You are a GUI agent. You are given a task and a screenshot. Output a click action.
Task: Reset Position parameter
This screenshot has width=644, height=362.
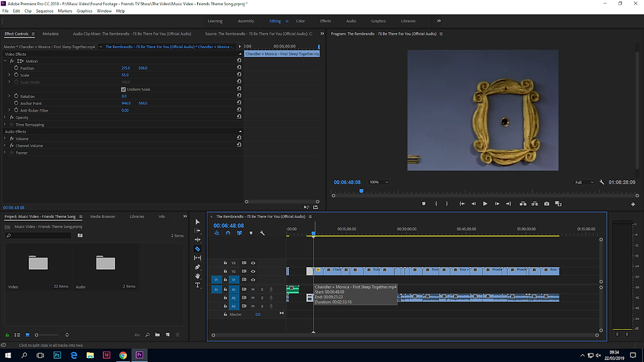(239, 67)
